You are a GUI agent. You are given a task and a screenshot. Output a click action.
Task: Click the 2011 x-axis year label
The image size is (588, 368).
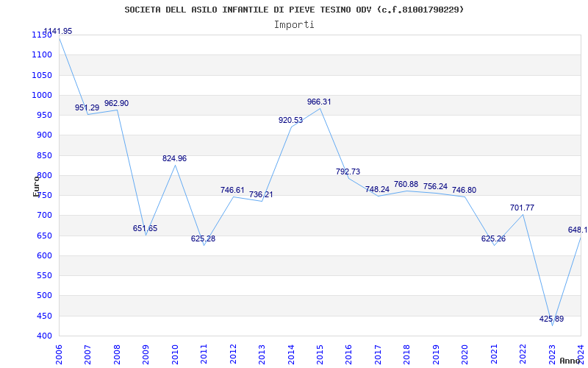click(204, 354)
